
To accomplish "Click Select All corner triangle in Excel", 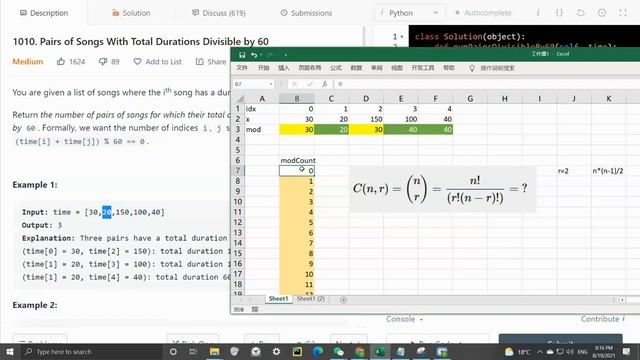I will pyautogui.click(x=240, y=98).
